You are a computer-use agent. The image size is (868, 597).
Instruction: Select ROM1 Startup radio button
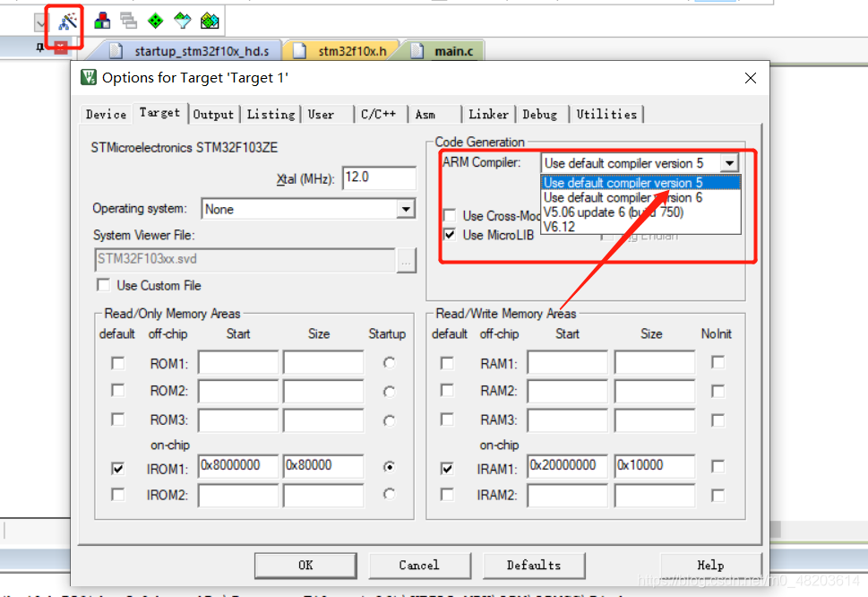pos(389,363)
